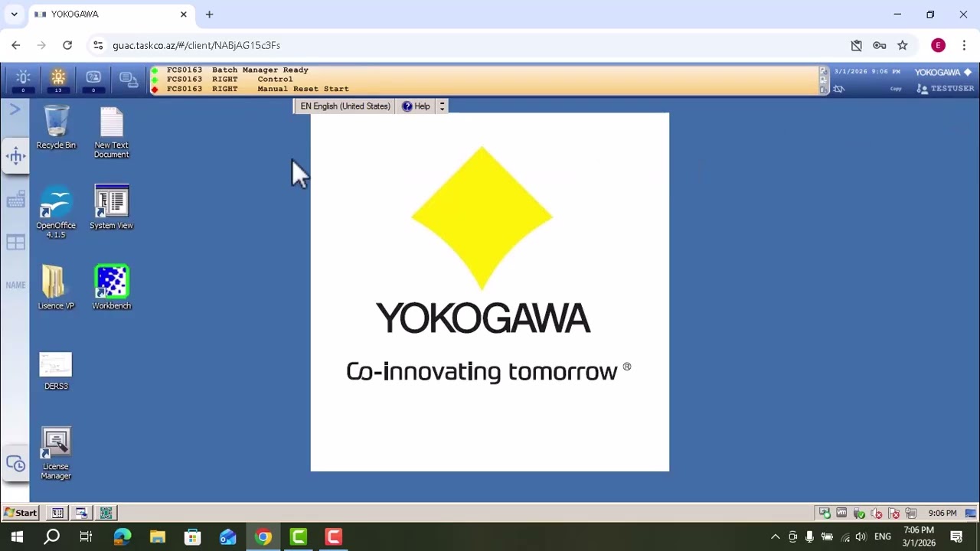Screen dimensions: 980x551
Task: Click the YOKOGAWA logo in header
Action: (942, 72)
